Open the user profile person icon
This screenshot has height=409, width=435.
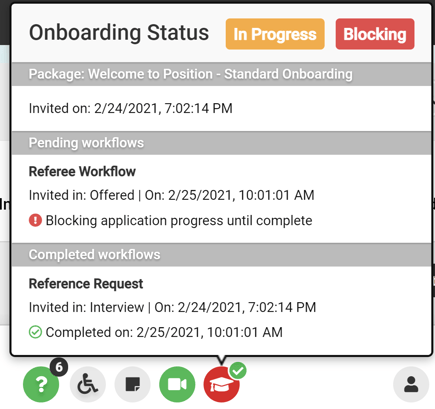point(411,384)
